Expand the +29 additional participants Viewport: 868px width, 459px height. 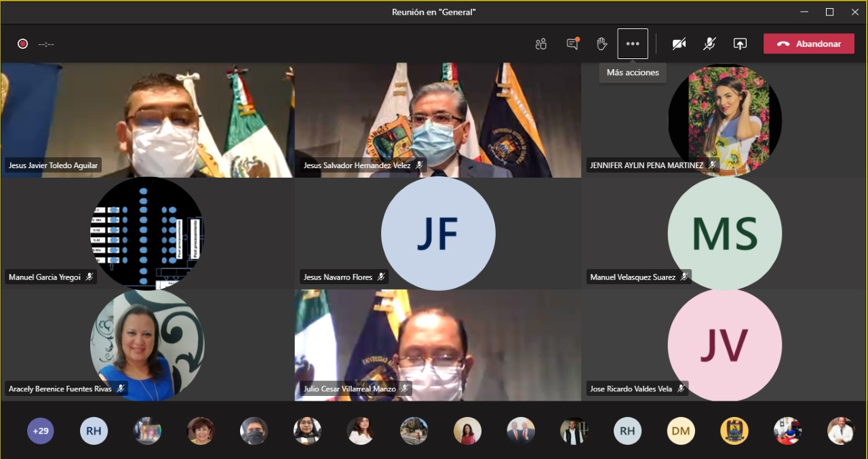[41, 431]
